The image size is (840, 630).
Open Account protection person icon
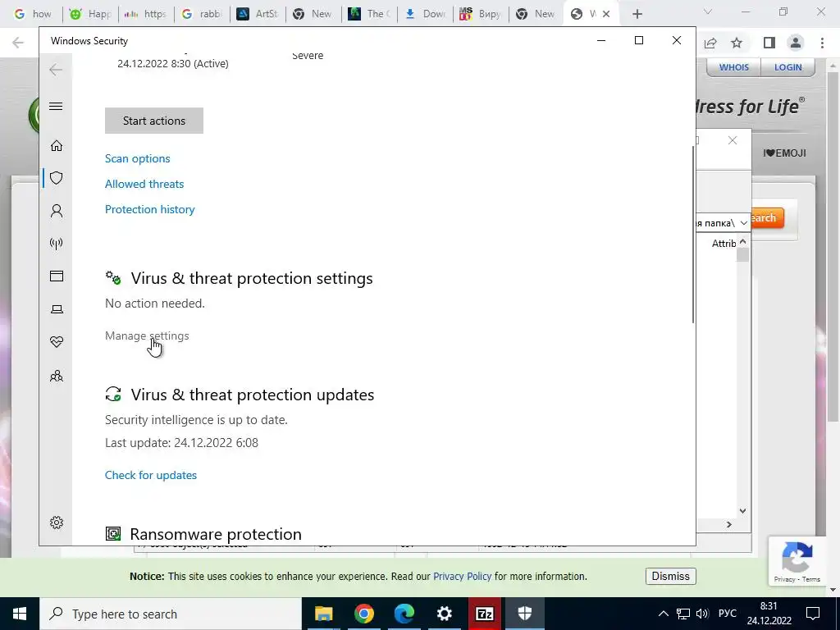click(x=57, y=211)
